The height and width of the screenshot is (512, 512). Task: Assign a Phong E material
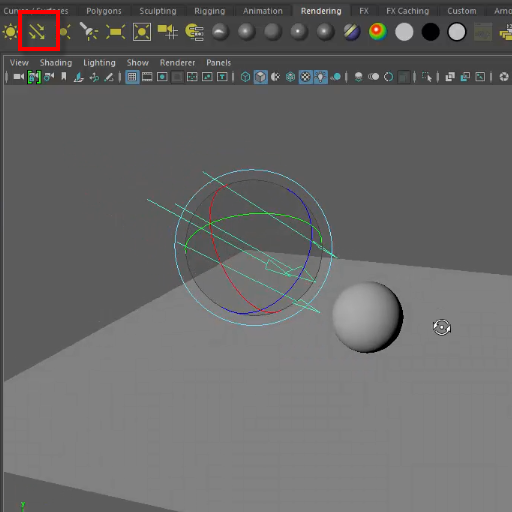tap(325, 32)
